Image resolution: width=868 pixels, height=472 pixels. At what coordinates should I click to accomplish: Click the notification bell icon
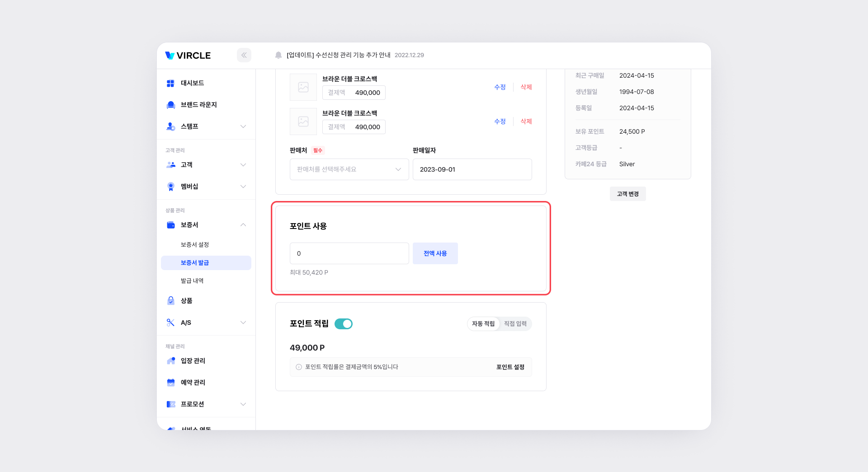click(278, 55)
